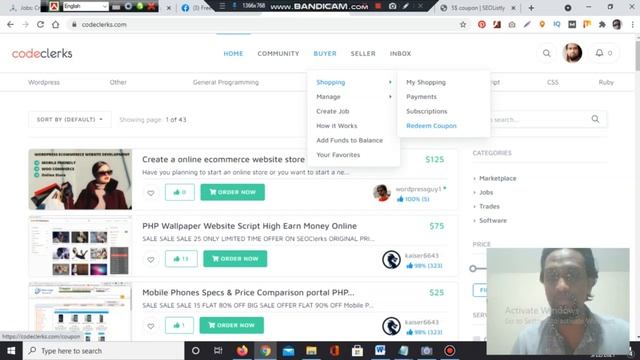The image size is (640, 360).
Task: Go back in browser history
Action: click(10, 24)
